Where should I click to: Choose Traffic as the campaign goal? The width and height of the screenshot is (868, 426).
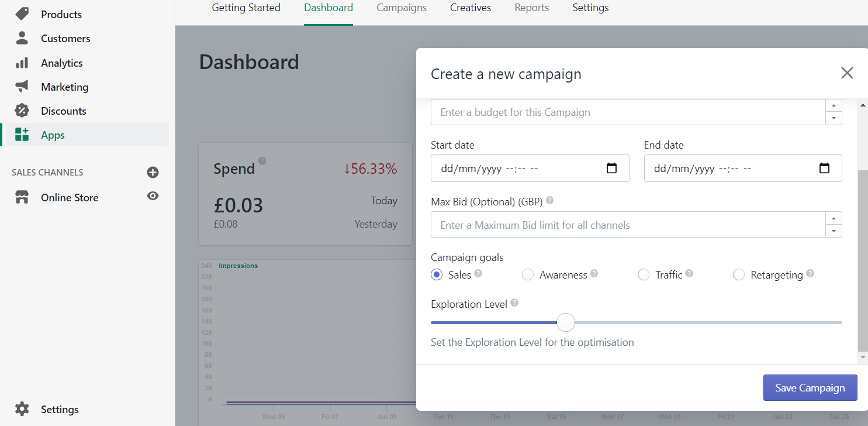coord(644,274)
